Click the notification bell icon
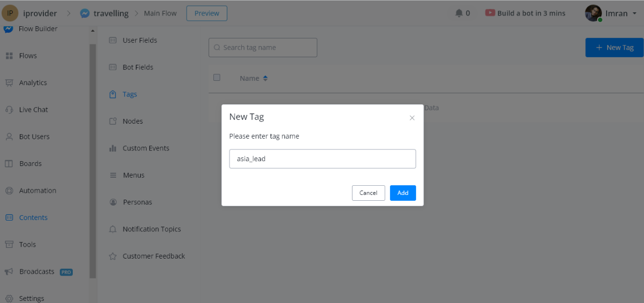Viewport: 644px width, 303px height. tap(459, 13)
